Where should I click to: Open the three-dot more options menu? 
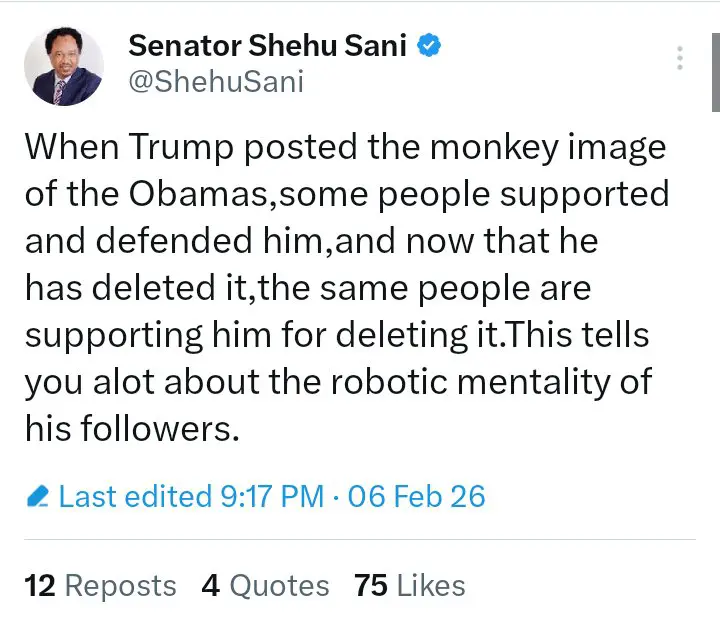(x=680, y=57)
